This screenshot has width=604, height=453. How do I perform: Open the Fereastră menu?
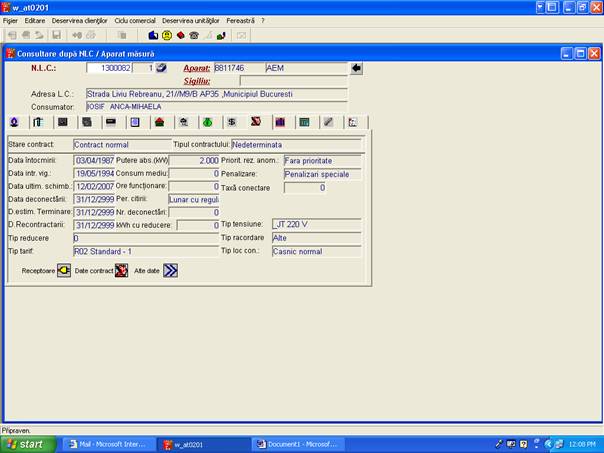240,20
